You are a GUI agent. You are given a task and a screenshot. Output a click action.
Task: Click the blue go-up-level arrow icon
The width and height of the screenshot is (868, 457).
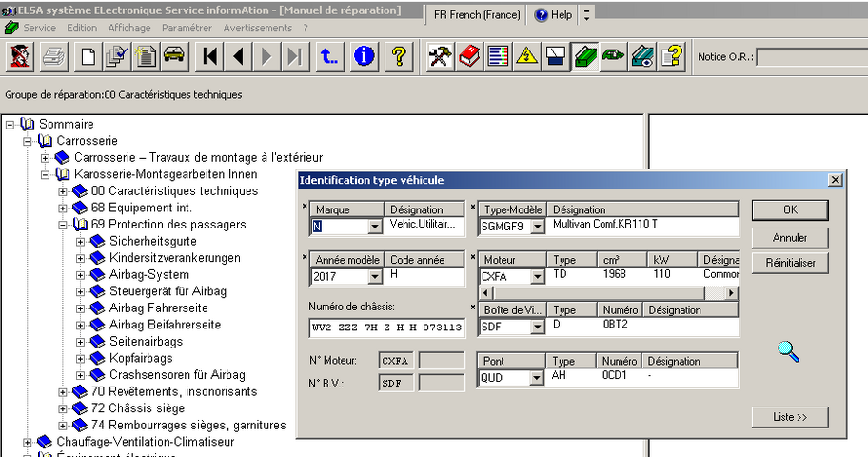[329, 56]
